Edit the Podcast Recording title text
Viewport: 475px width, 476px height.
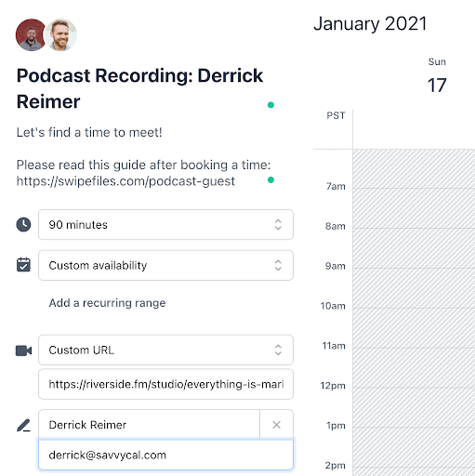tap(139, 88)
